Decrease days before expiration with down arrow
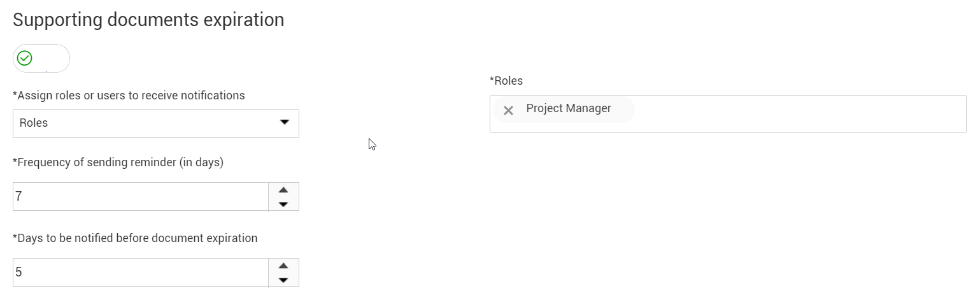This screenshot has height=300, width=980. point(283,280)
